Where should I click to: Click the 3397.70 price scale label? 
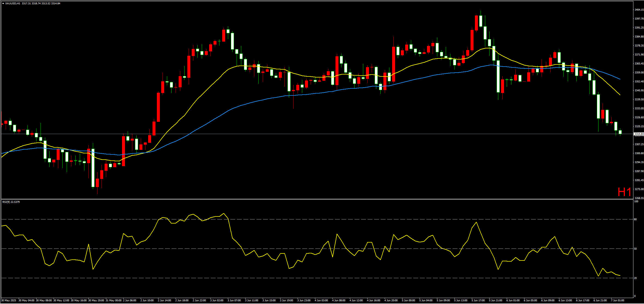point(639,19)
